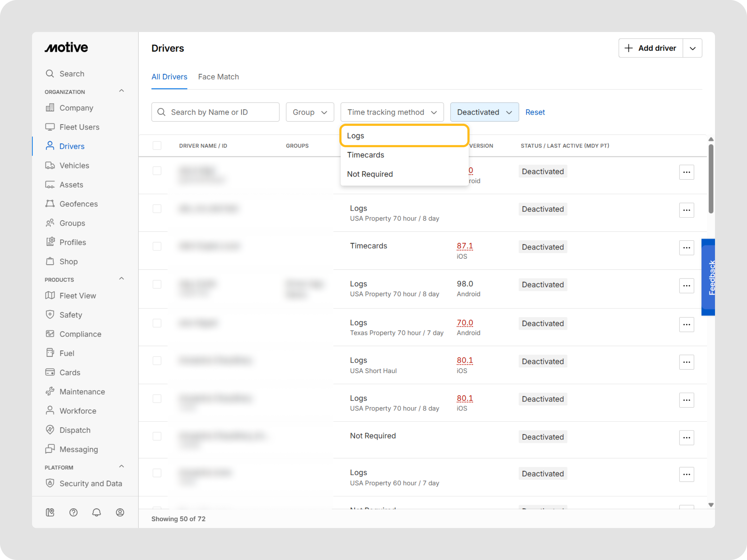Click the help question mark icon
Screen dimensions: 747x560
tap(73, 513)
